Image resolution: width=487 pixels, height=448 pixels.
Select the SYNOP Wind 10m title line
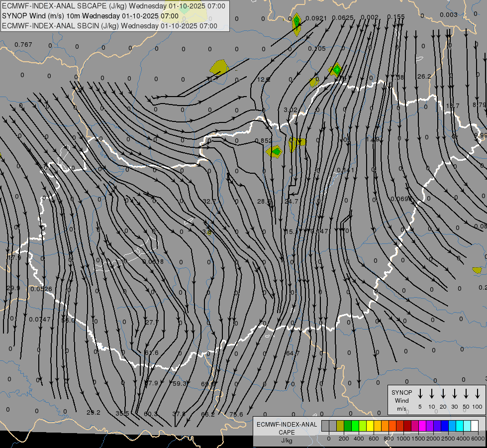point(90,16)
